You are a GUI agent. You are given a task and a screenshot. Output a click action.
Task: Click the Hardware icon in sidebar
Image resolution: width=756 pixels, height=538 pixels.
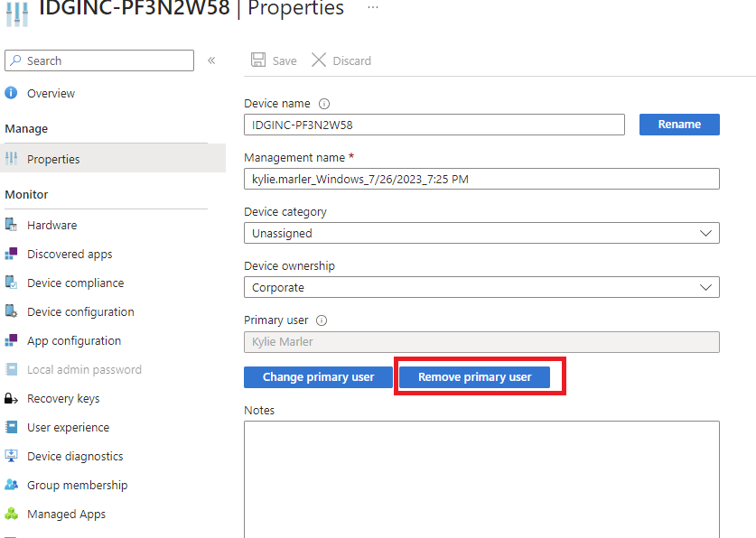tap(11, 225)
